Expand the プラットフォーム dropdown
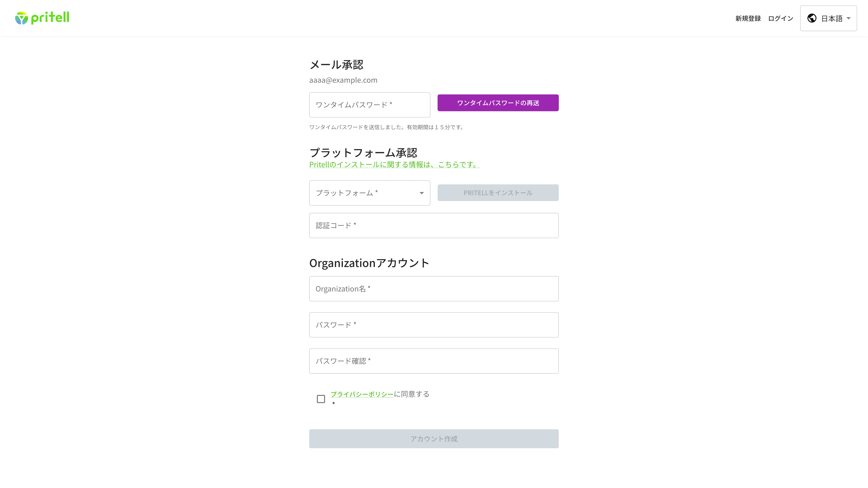The width and height of the screenshot is (868, 488). pos(370,193)
